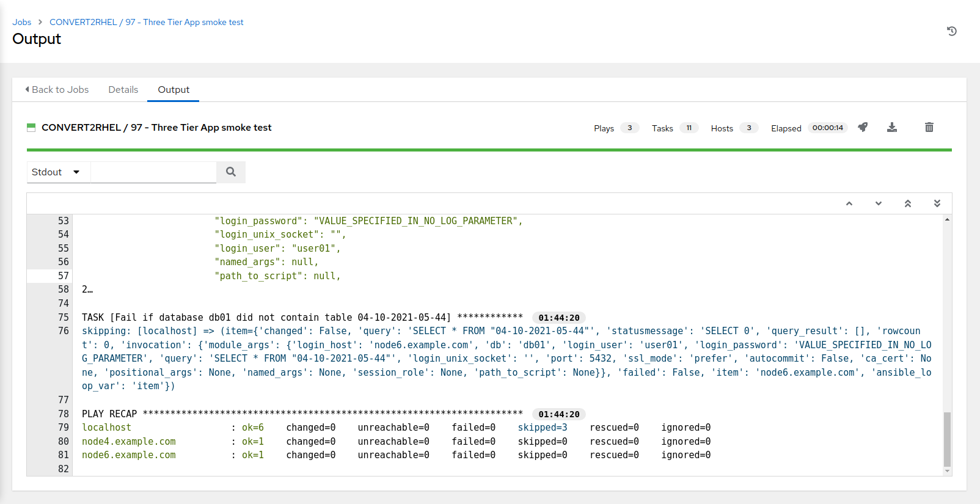This screenshot has height=504, width=980.
Task: Click localhost in play recap
Action: point(106,428)
